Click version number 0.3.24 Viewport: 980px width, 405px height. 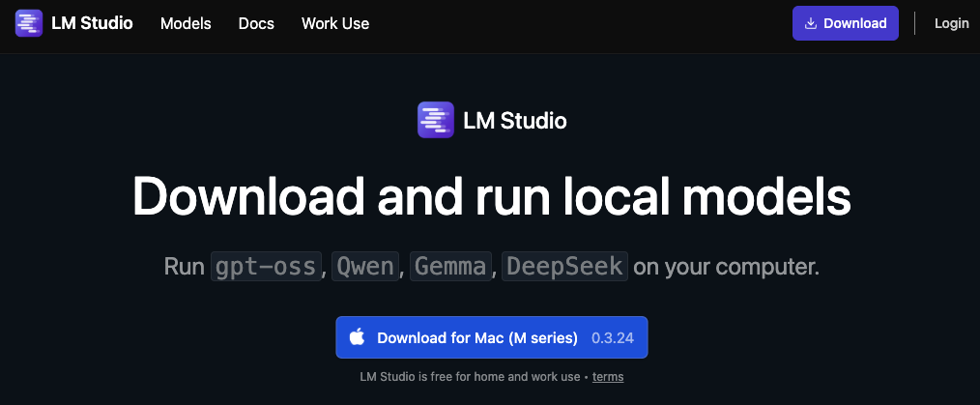coord(613,338)
